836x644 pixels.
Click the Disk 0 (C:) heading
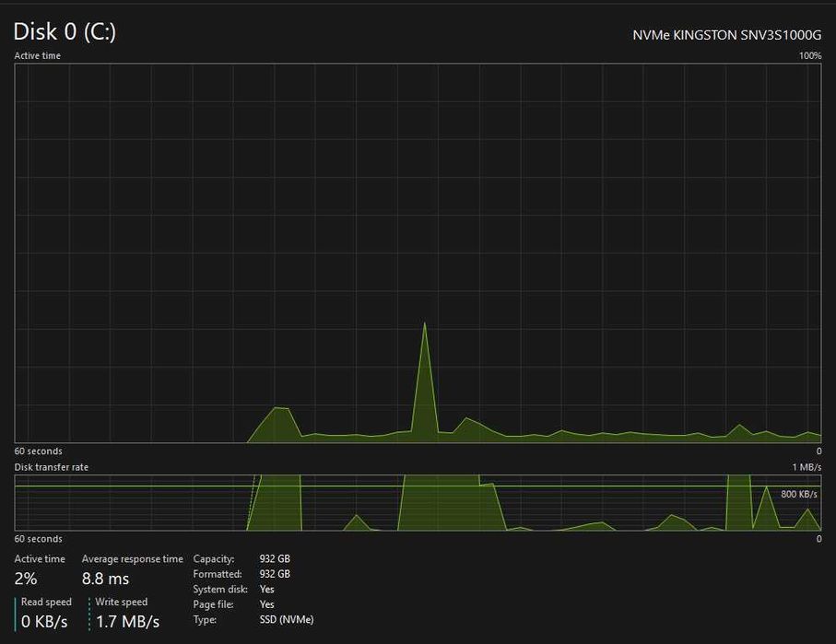(x=65, y=32)
